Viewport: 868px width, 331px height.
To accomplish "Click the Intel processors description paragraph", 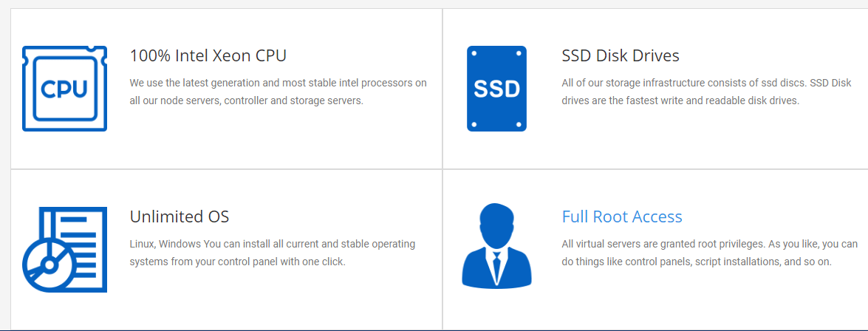I will point(278,92).
